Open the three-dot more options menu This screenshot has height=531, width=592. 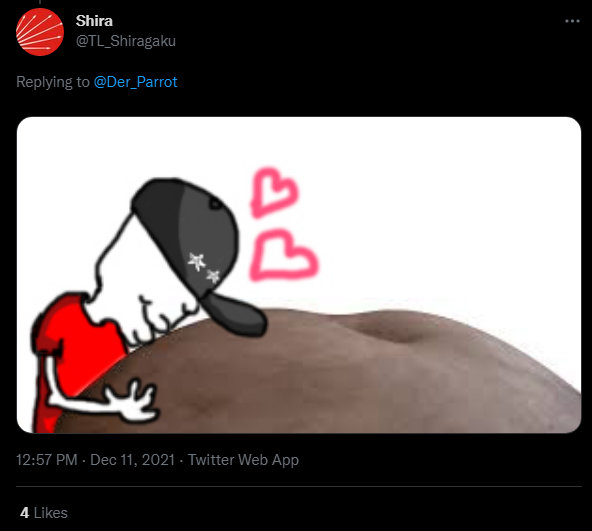[572, 21]
